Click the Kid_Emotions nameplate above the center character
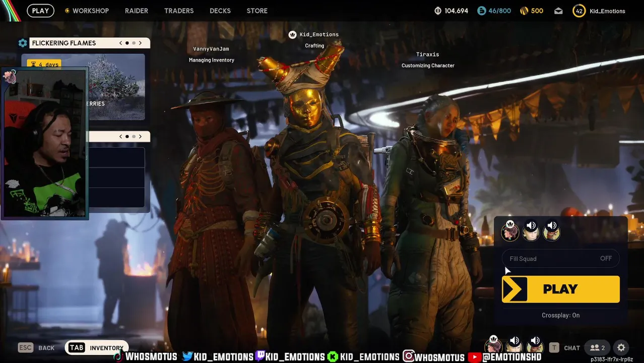The height and width of the screenshot is (363, 644). coord(319,34)
